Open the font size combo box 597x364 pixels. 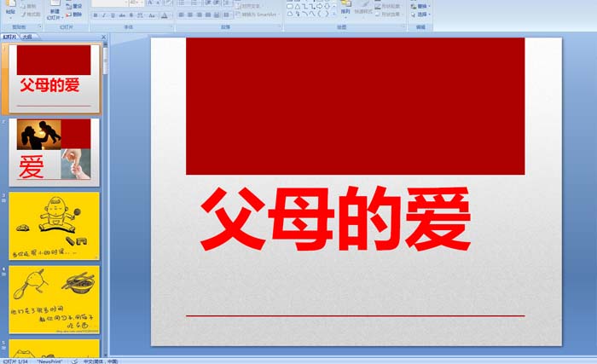136,3
